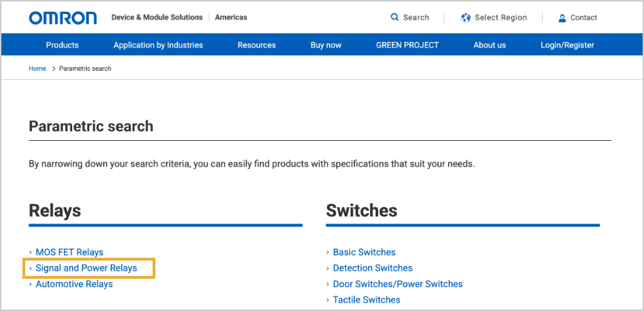Image resolution: width=644 pixels, height=311 pixels.
Task: Click the Search magnifier icon
Action: 395,18
